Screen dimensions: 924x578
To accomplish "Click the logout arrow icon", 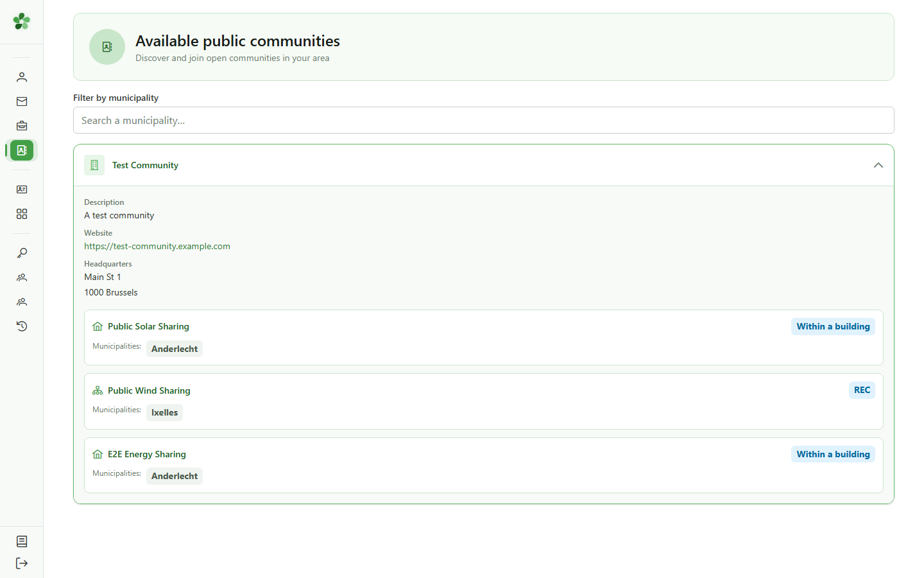I will pyautogui.click(x=22, y=563).
